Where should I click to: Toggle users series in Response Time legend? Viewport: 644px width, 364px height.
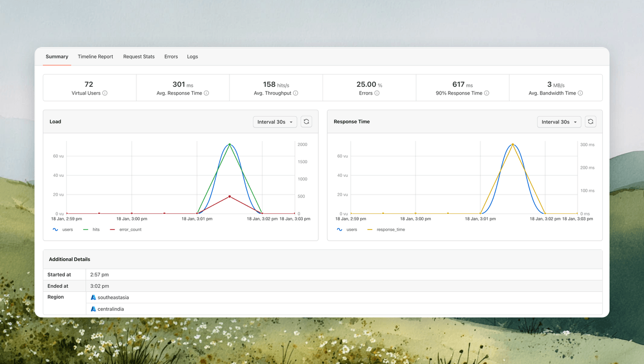click(x=347, y=230)
